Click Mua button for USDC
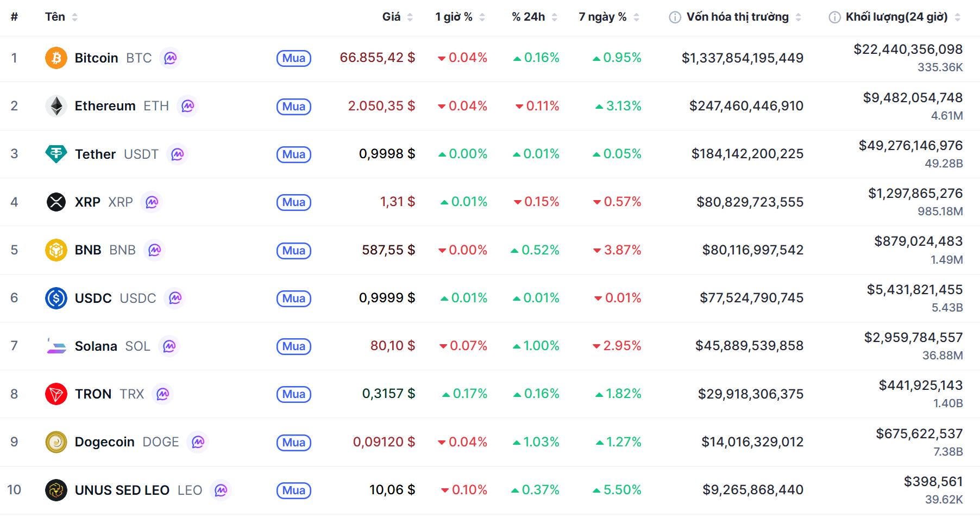This screenshot has width=980, height=516. coord(294,299)
